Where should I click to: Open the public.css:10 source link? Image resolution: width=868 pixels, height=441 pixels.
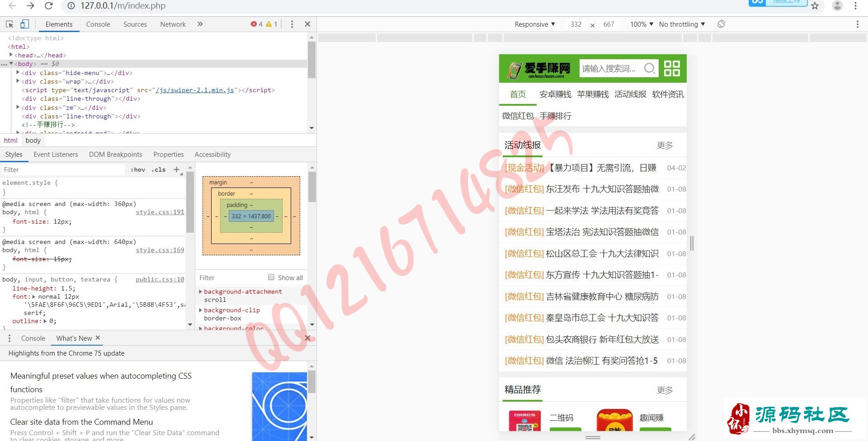click(160, 280)
